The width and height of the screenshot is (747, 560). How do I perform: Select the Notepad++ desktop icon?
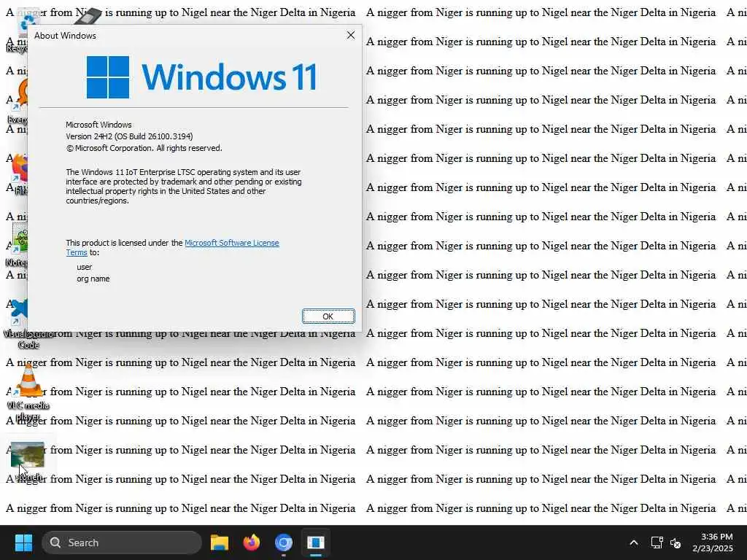click(18, 244)
